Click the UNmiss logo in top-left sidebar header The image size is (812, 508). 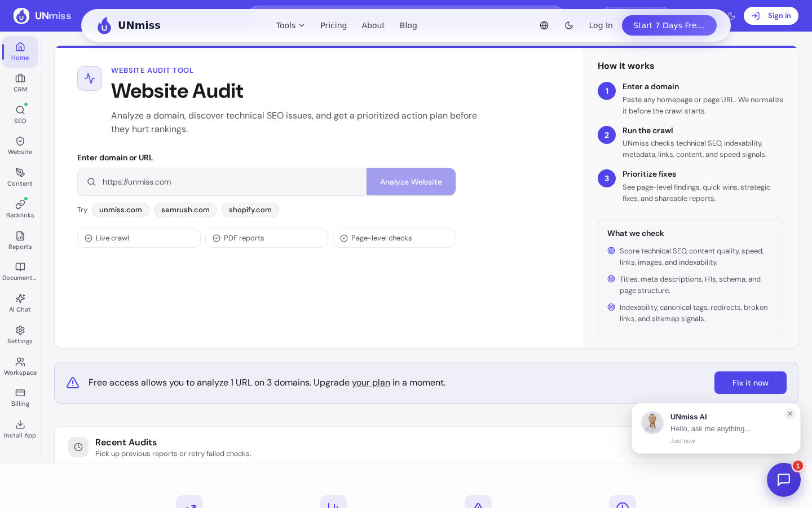(42, 16)
